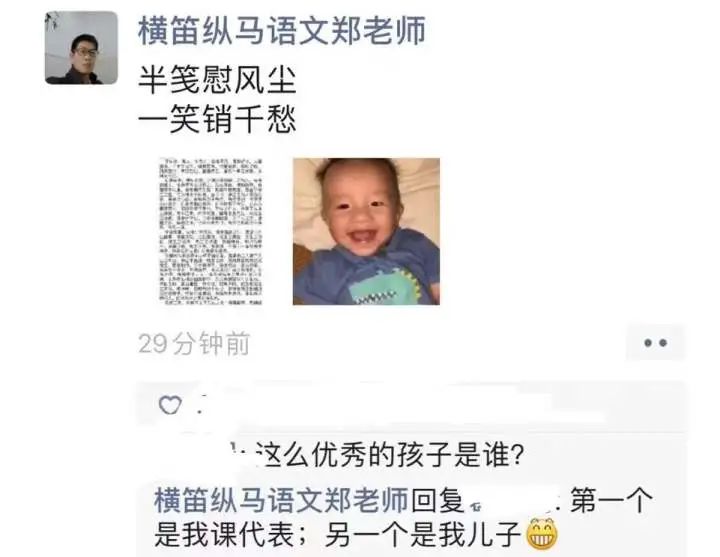Select the reply text 第一个
This screenshot has height=557, width=720.
click(611, 500)
